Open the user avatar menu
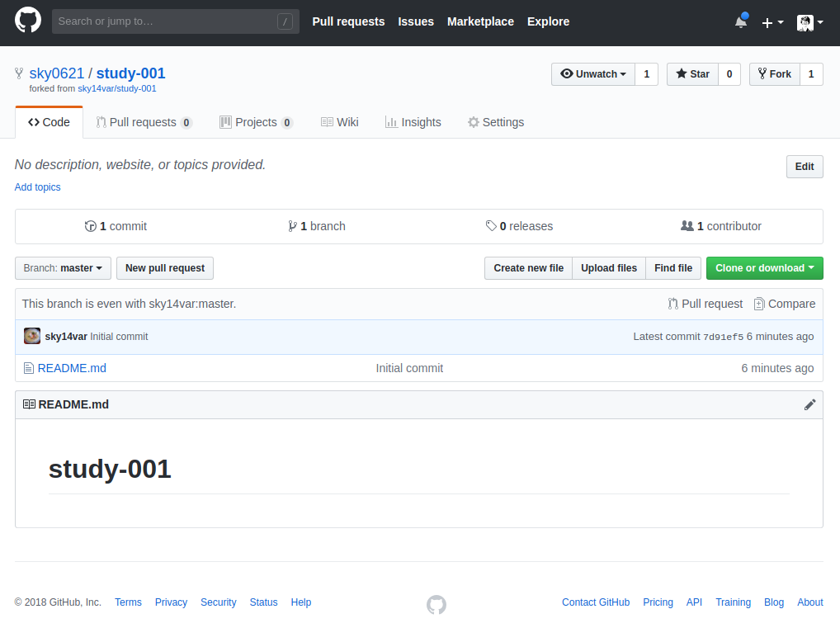This screenshot has width=840, height=628. tap(809, 22)
